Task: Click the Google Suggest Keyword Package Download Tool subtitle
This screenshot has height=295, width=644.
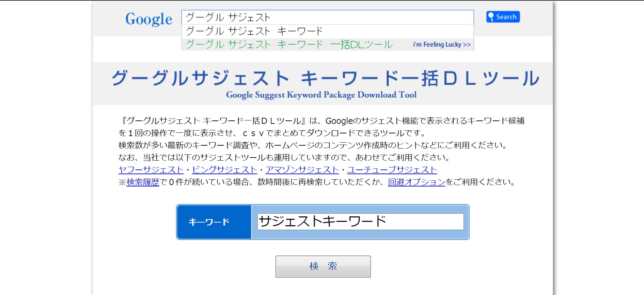Action: [x=321, y=95]
